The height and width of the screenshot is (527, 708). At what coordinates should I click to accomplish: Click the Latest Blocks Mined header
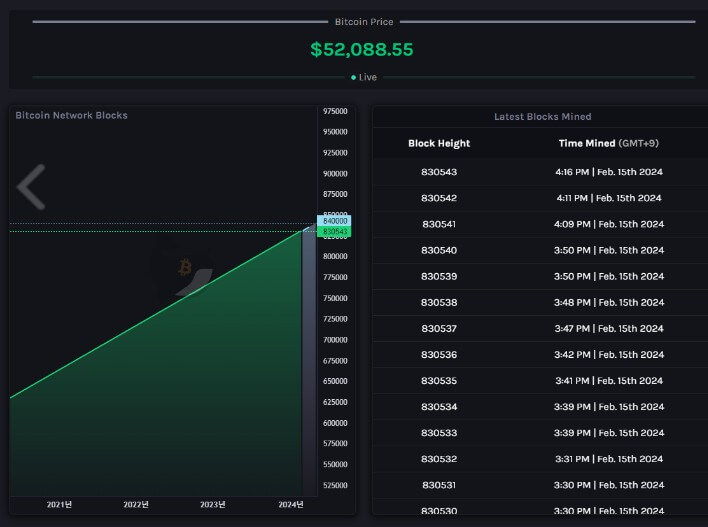542,117
